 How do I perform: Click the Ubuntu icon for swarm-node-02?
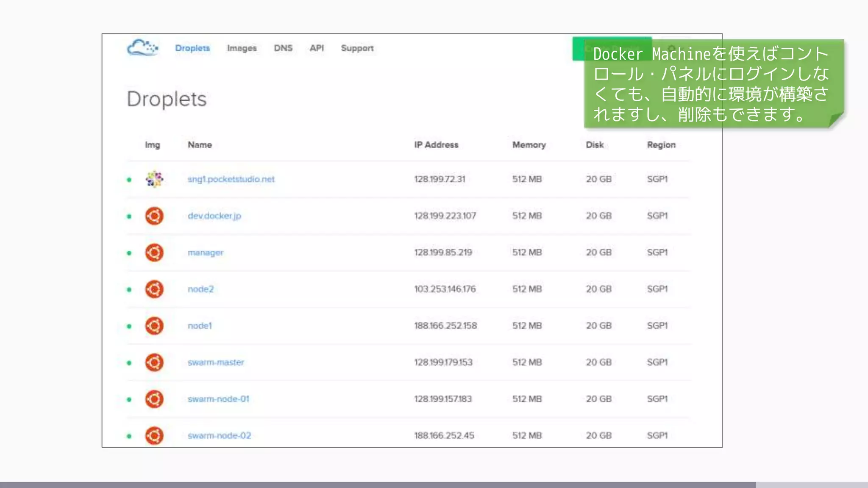[154, 435]
